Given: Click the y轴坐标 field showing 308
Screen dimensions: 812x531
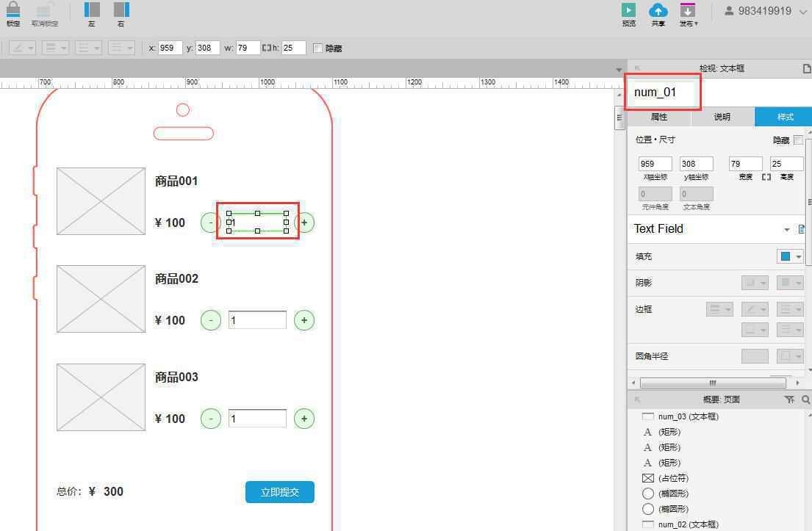Looking at the screenshot, I should (x=697, y=164).
